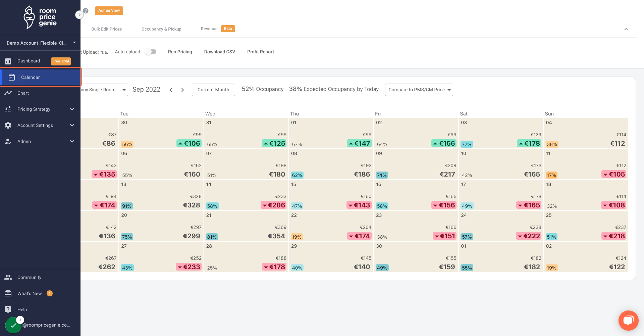
Task: Click Download CSV
Action: (220, 52)
